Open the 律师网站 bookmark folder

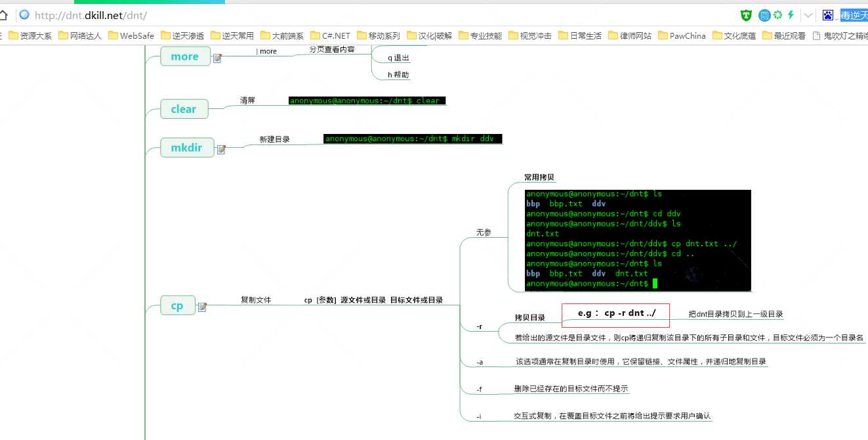tap(630, 35)
